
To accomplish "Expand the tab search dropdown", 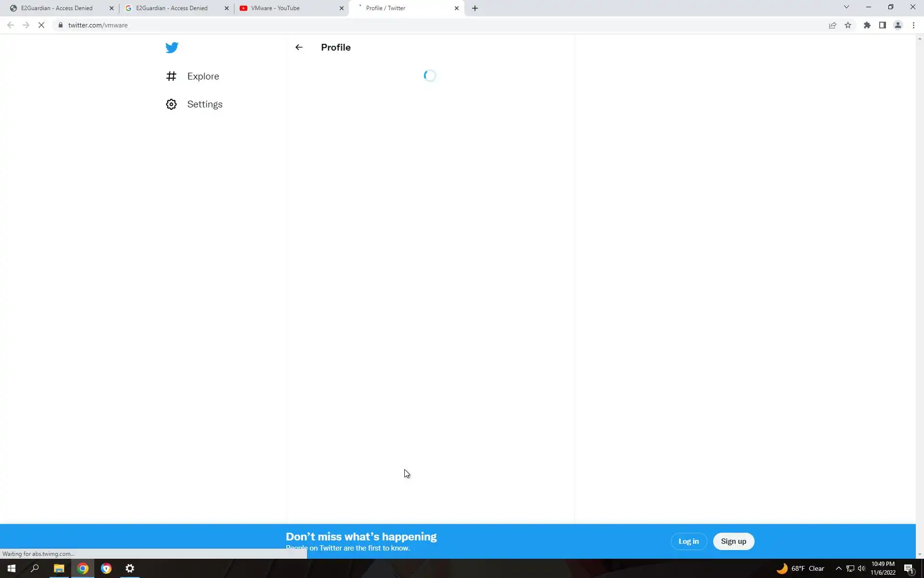I will [x=846, y=7].
